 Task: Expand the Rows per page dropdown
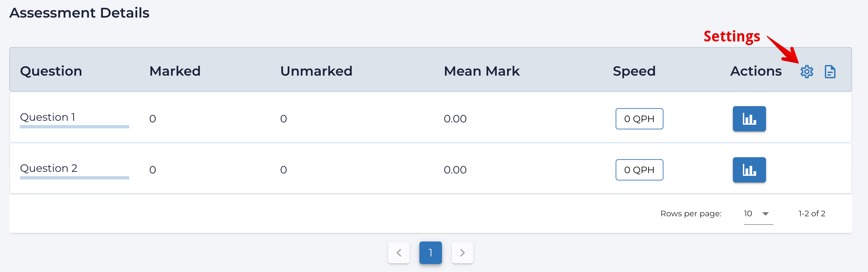point(758,214)
